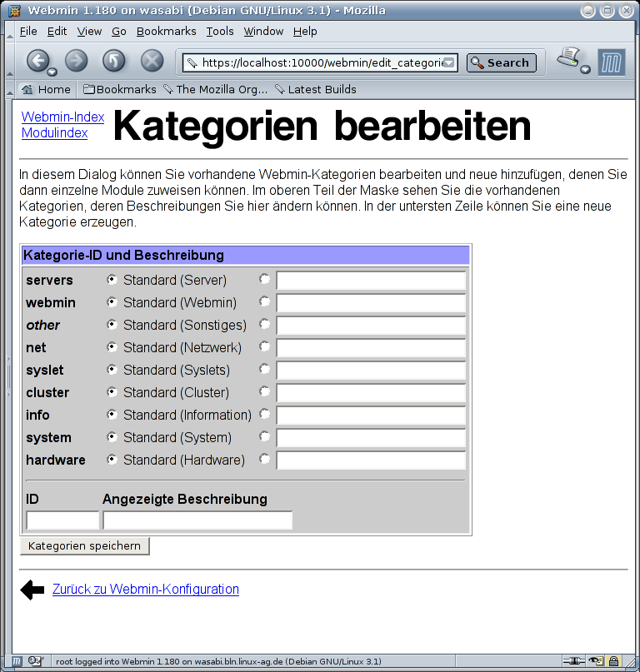Viewport: 640px width, 672px height.
Task: Click the Kategorie-ID und Beschreibung header
Action: 245,256
